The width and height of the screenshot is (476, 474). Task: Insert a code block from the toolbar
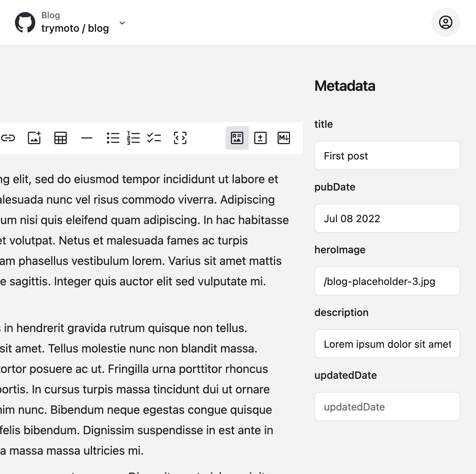coord(180,138)
